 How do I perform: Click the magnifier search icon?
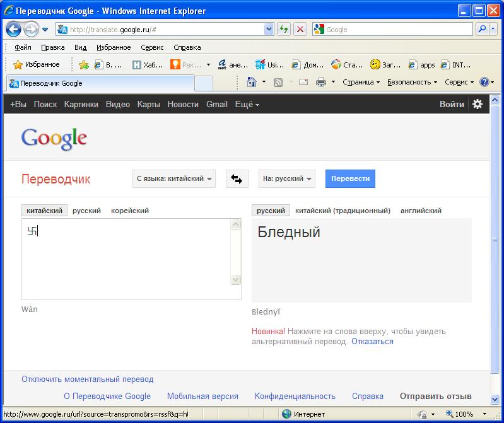(483, 29)
